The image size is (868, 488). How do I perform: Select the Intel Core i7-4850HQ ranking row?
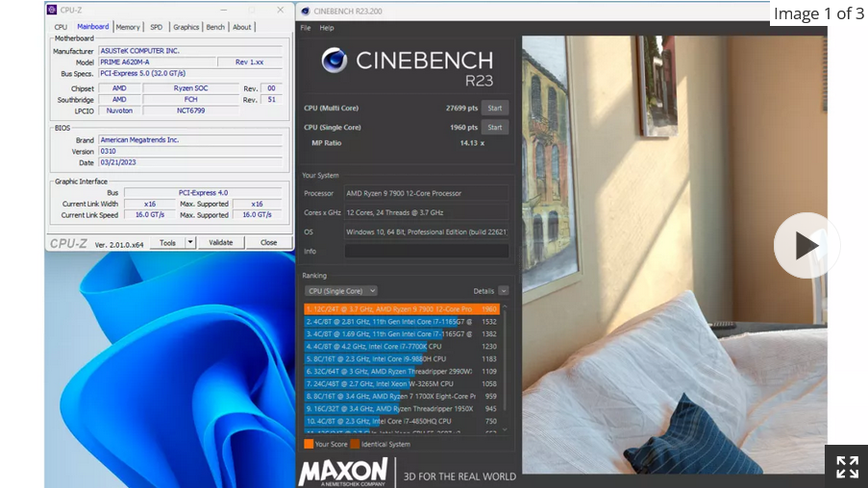click(402, 421)
